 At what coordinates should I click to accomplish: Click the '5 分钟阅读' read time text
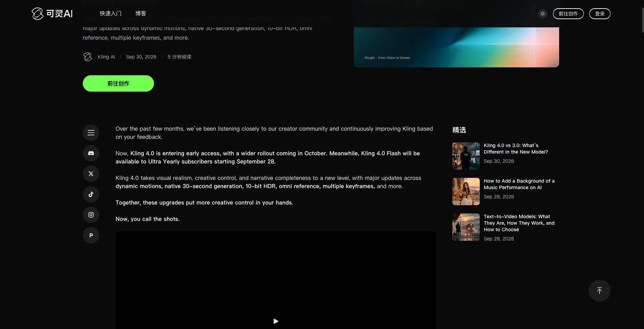179,57
